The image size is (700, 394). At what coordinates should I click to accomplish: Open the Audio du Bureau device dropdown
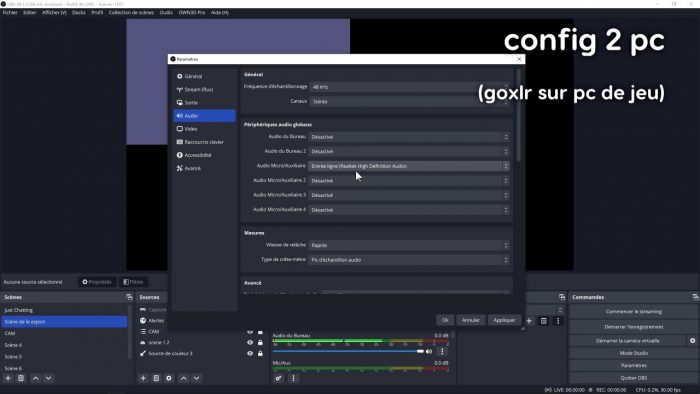[x=409, y=137]
